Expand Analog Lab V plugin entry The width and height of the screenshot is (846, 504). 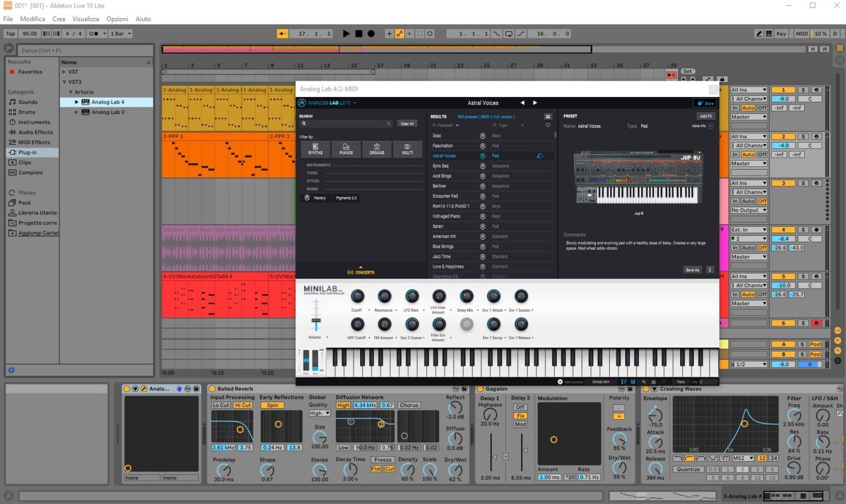77,112
